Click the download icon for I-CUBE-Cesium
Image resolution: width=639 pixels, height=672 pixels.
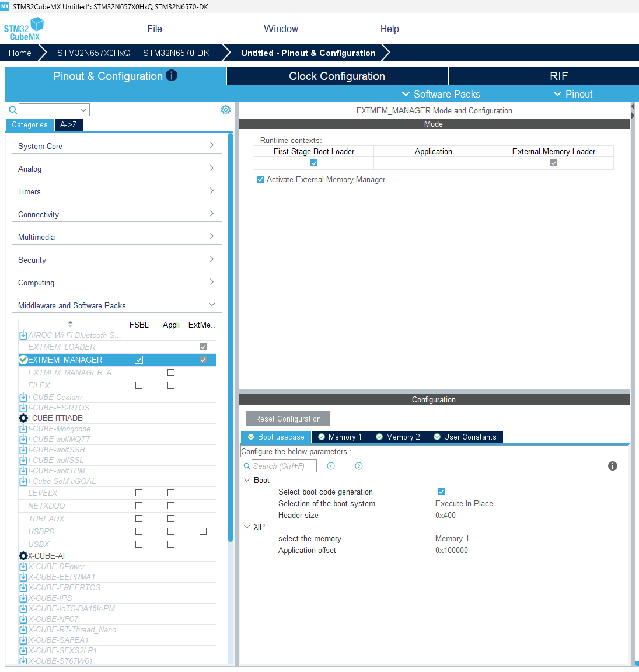(x=23, y=397)
